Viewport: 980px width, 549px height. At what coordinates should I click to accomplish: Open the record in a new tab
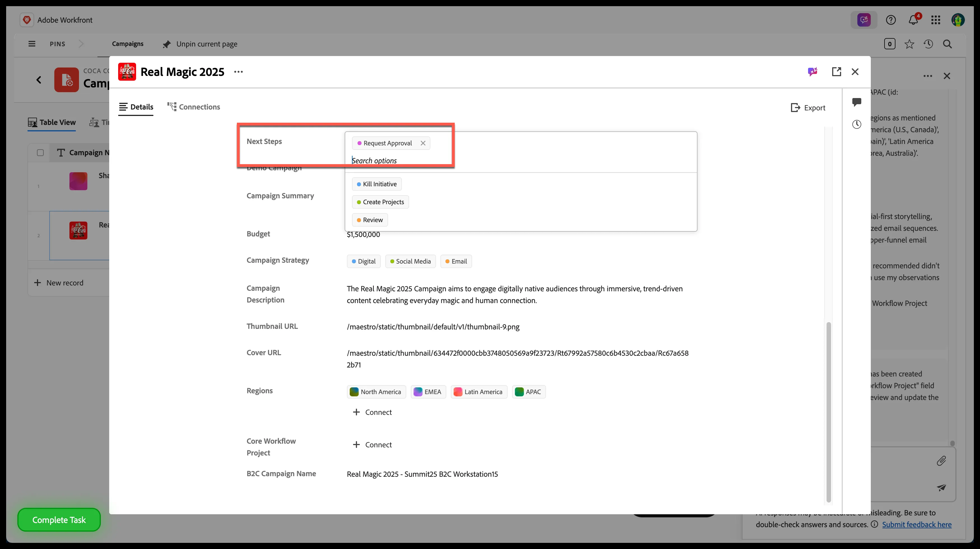tap(836, 71)
